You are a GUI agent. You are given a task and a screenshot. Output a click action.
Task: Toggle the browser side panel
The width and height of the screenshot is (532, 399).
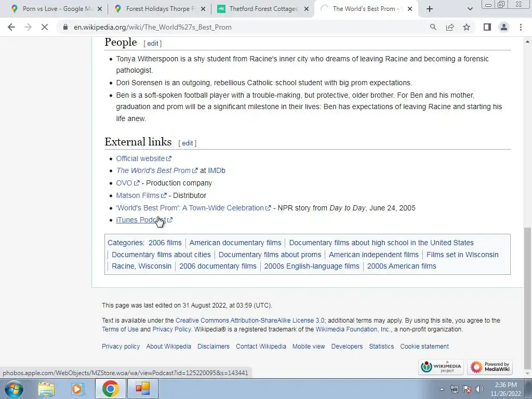tap(487, 27)
